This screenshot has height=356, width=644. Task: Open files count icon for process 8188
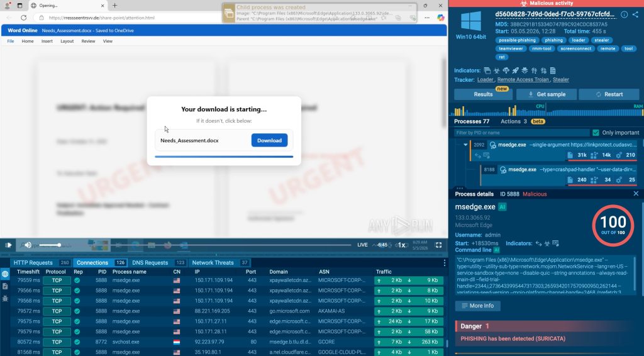pyautogui.click(x=570, y=180)
